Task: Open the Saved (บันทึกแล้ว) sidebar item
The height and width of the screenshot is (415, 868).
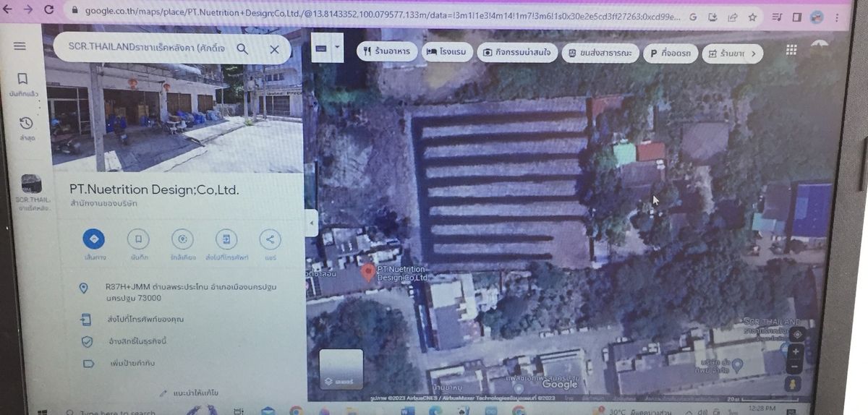Action: point(24,84)
